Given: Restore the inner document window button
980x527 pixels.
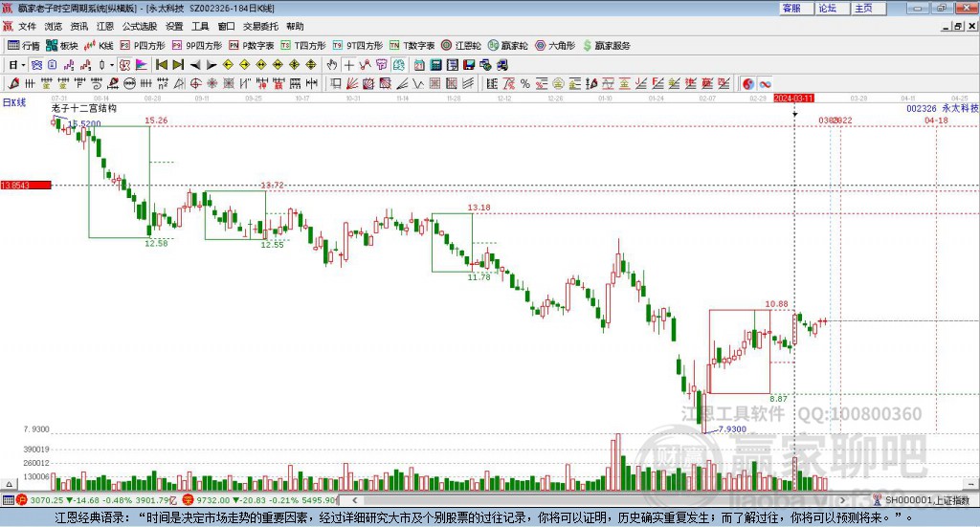Looking at the screenshot, I should (959, 26).
